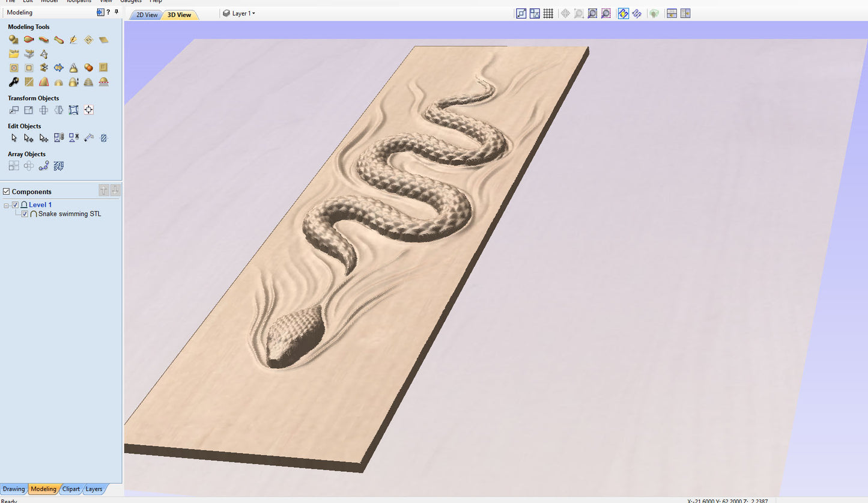Uncheck the Snake swimming STL component
Image resolution: width=868 pixels, height=503 pixels.
[25, 214]
